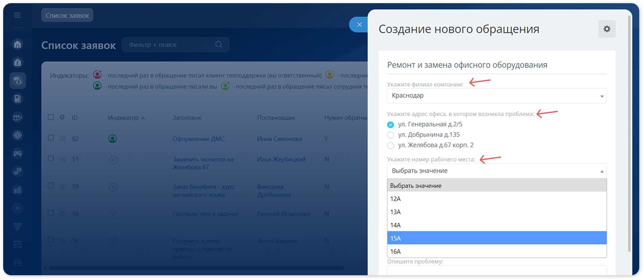Viewport: 644px width, 280px height.
Task: Click the search magnifier icon
Action: point(219,45)
